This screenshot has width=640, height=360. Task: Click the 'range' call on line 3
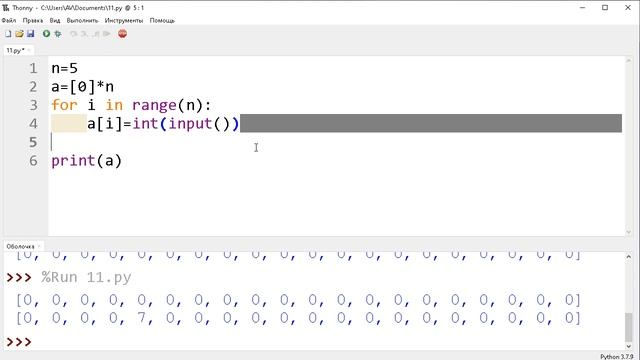pos(154,106)
